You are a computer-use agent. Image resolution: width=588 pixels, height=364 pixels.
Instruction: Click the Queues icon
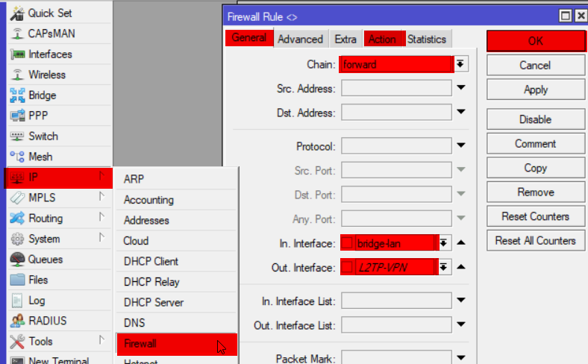pyautogui.click(x=16, y=260)
